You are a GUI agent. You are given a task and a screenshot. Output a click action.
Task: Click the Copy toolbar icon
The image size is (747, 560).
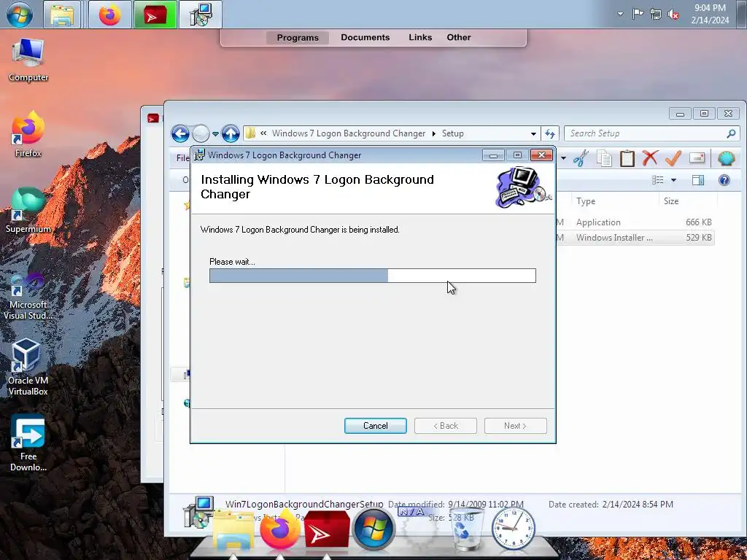604,158
